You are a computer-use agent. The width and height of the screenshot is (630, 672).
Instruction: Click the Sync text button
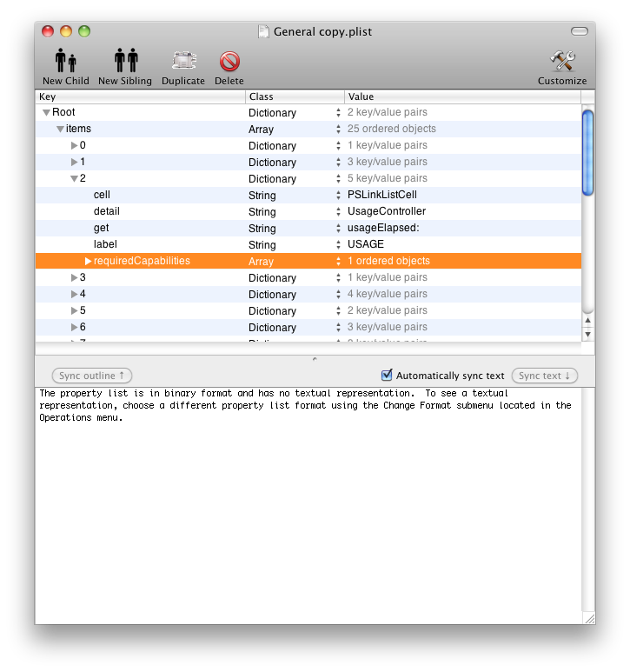(544, 376)
